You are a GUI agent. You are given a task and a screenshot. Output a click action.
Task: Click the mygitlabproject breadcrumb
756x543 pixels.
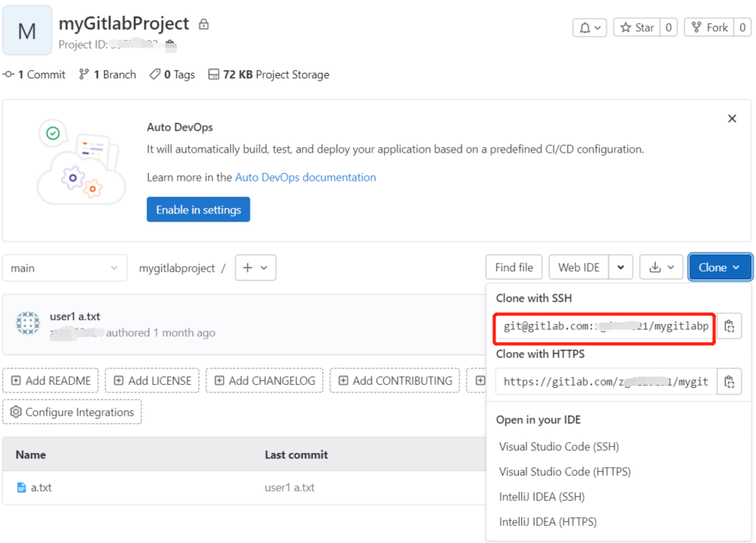point(177,268)
